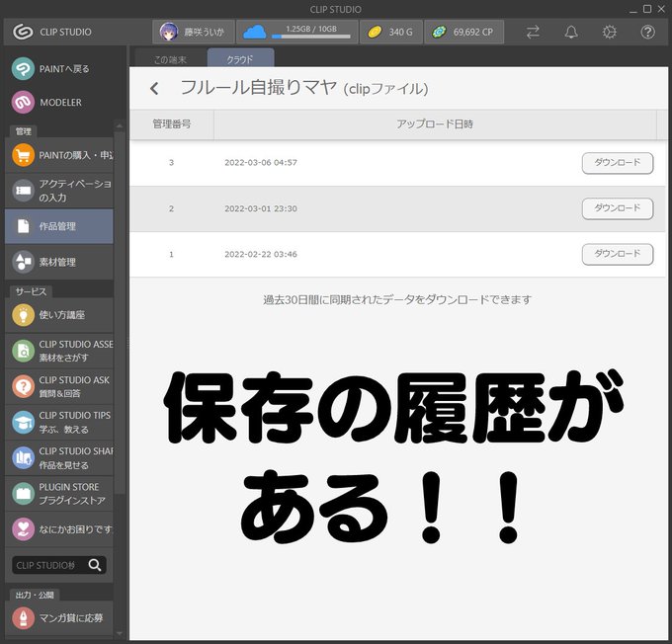Click the アップロード日時 column header
Image resolution: width=672 pixels, height=644 pixels.
[x=435, y=124]
